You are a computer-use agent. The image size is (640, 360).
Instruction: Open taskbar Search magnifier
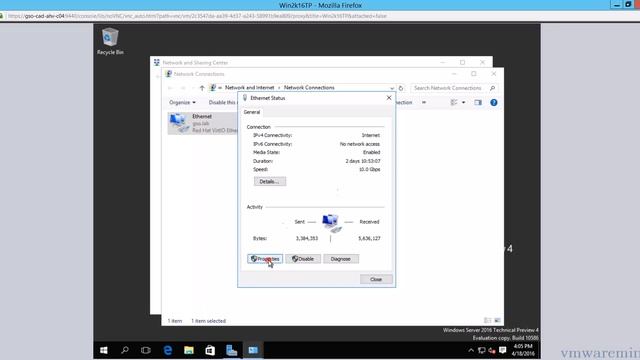[x=125, y=350]
